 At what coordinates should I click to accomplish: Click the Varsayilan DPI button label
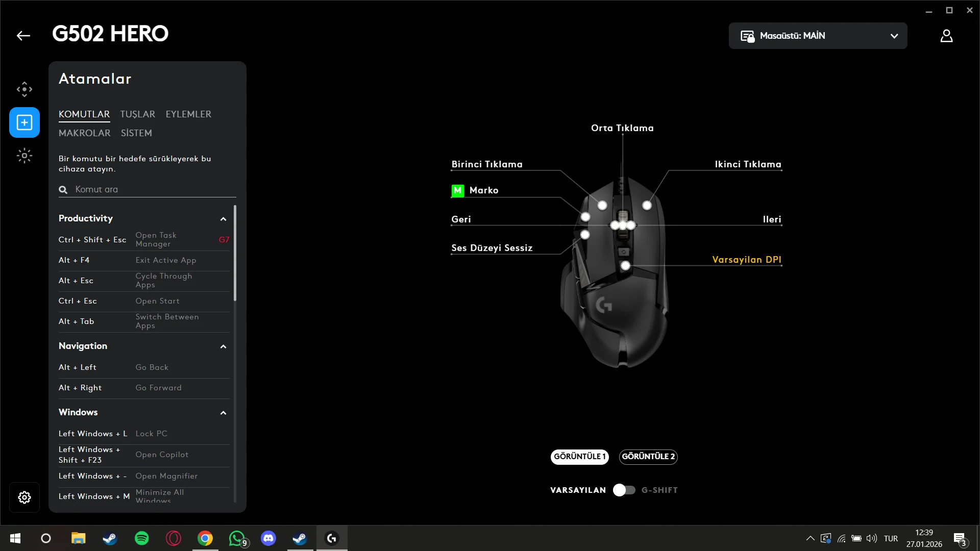746,260
